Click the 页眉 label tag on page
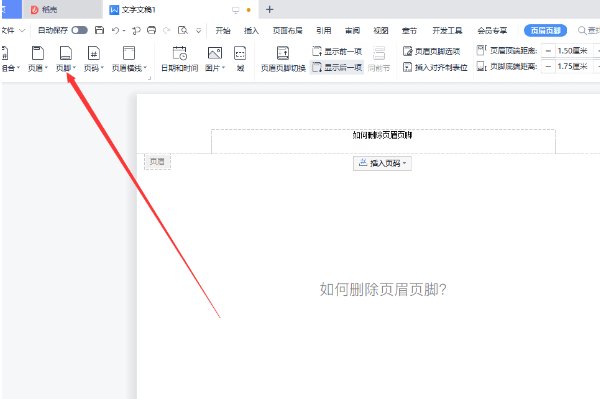The height and width of the screenshot is (399, 600). [x=157, y=161]
